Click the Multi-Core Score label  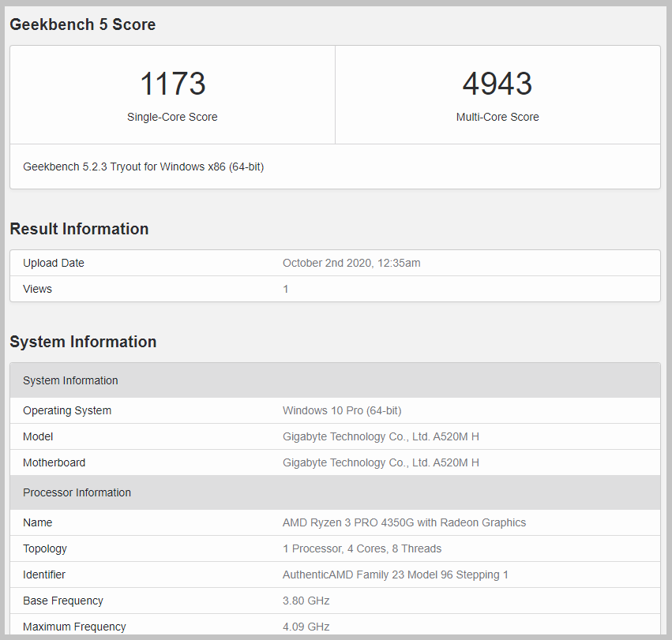(x=497, y=117)
